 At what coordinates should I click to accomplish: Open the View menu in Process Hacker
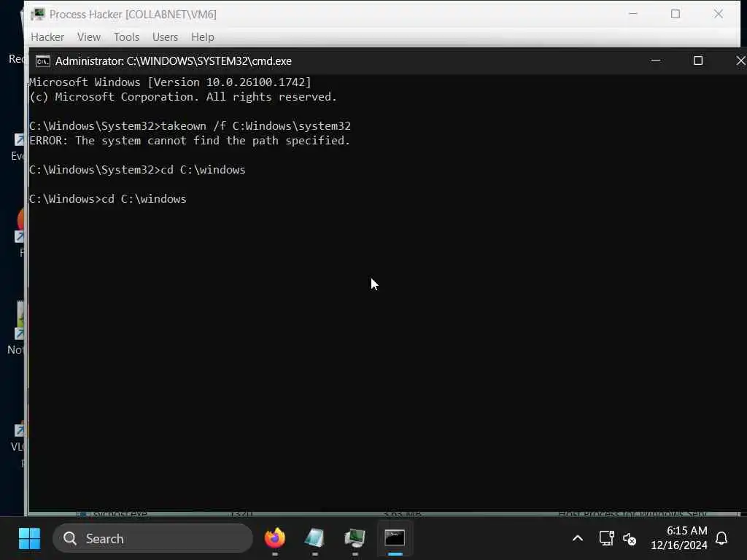pos(88,37)
